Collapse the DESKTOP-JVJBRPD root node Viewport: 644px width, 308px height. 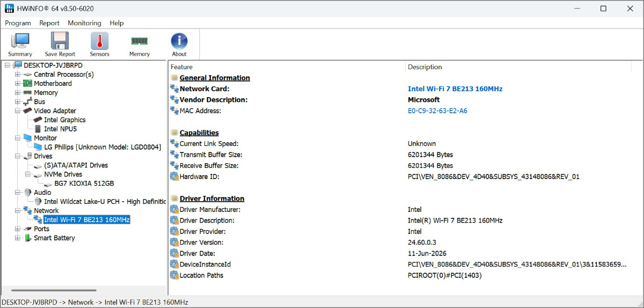pos(8,65)
